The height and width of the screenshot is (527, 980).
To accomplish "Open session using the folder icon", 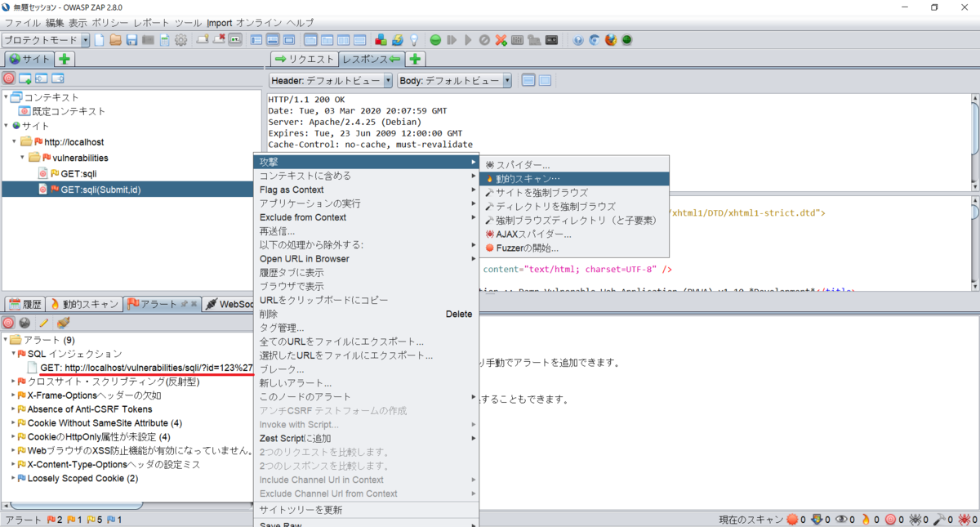I will pyautogui.click(x=115, y=39).
